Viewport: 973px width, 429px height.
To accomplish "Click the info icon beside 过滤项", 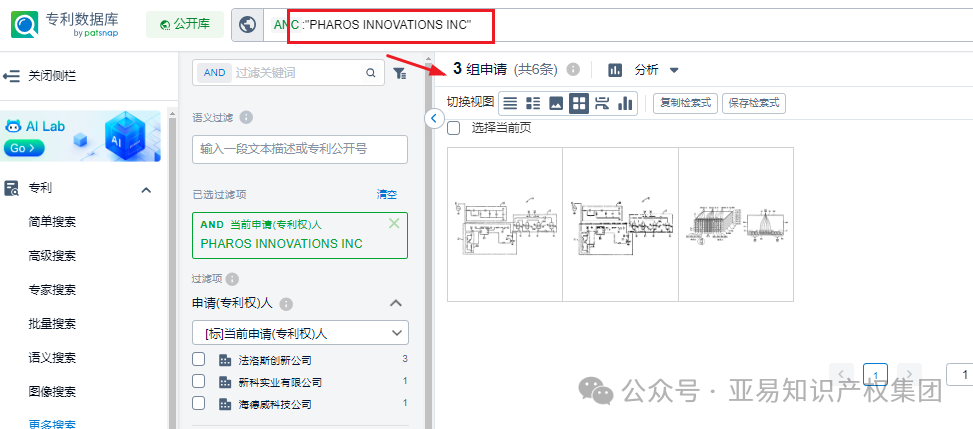I will click(232, 279).
